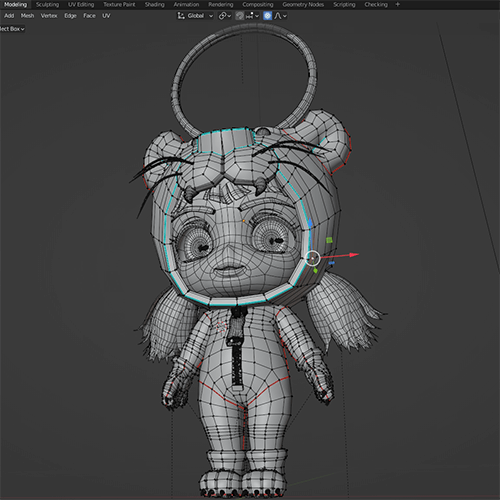Switch to the UV Editing workspace tab
The width and height of the screenshot is (500, 500).
tap(81, 4)
